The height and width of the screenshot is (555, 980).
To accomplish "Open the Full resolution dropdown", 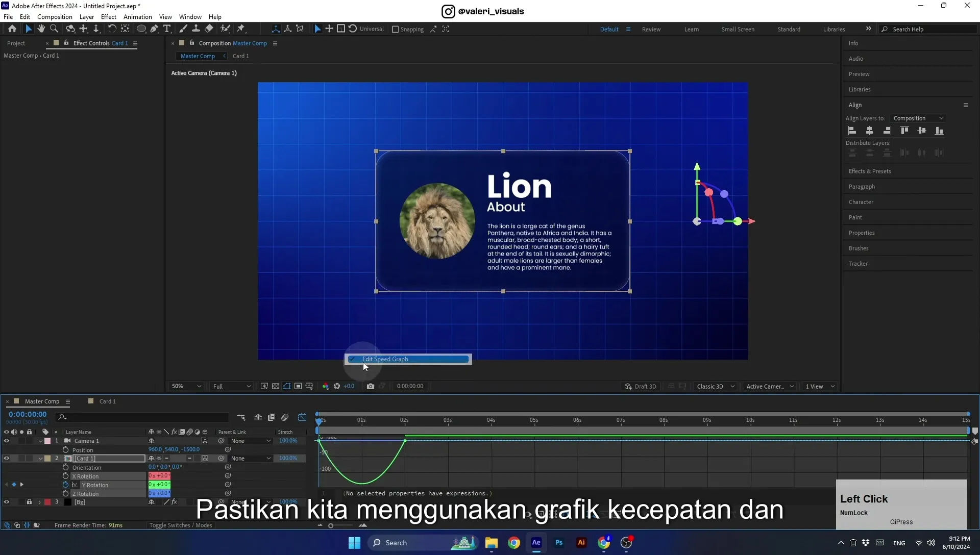I will coord(232,386).
